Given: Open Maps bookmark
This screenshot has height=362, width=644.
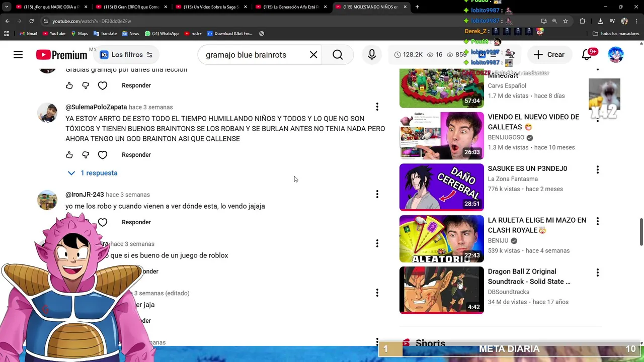Looking at the screenshot, I should point(79,34).
